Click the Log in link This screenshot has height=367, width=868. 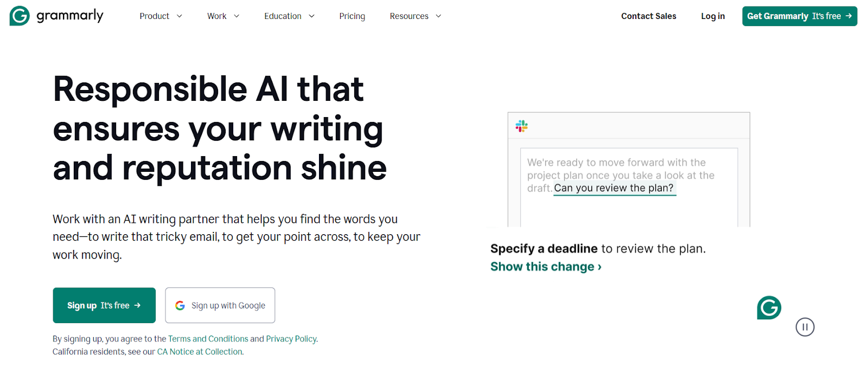712,16
